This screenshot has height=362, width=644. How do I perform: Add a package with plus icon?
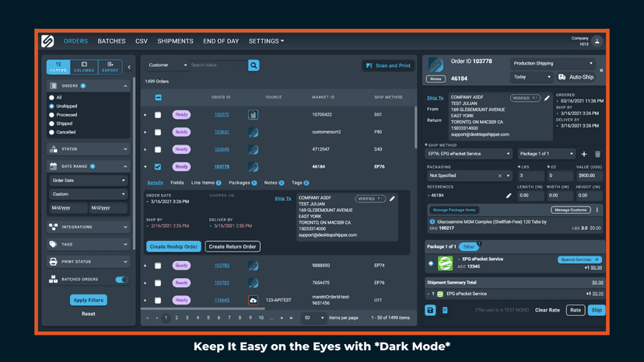click(584, 154)
